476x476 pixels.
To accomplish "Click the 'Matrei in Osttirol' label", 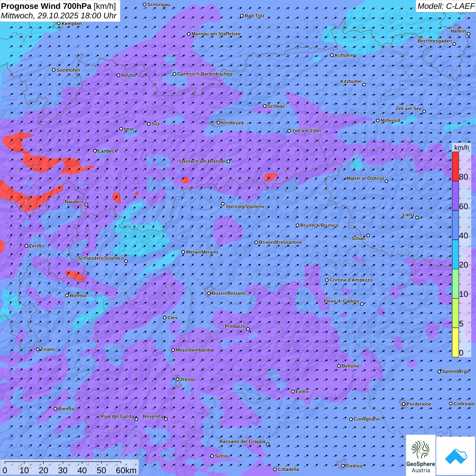I will tap(365, 178).
